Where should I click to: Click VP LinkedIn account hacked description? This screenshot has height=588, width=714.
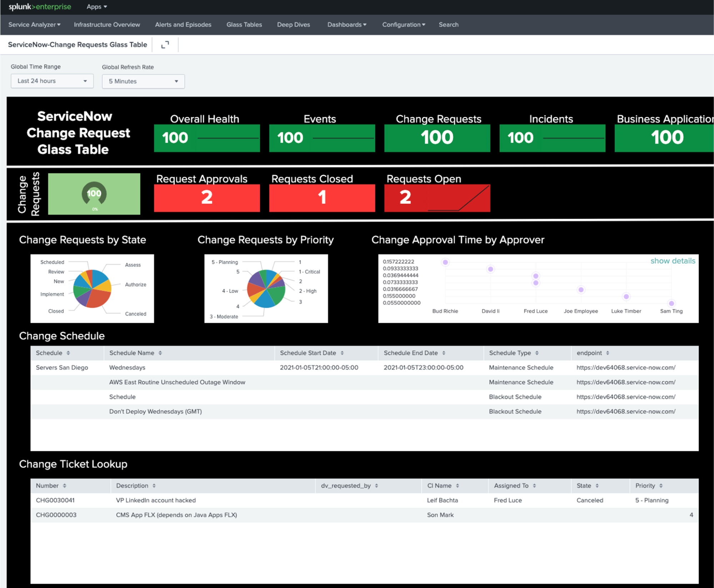click(156, 500)
